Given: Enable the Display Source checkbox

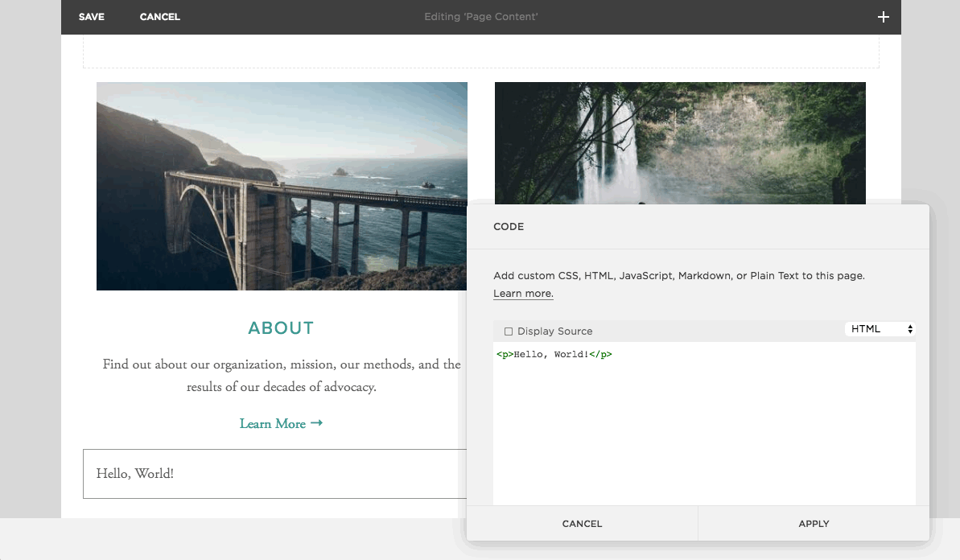Looking at the screenshot, I should coord(508,331).
